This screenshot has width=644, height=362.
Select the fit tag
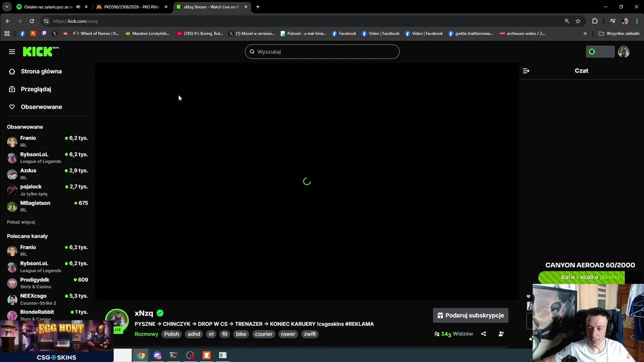(224, 334)
